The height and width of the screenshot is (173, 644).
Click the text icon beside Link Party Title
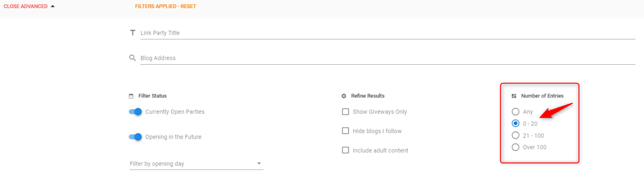132,33
